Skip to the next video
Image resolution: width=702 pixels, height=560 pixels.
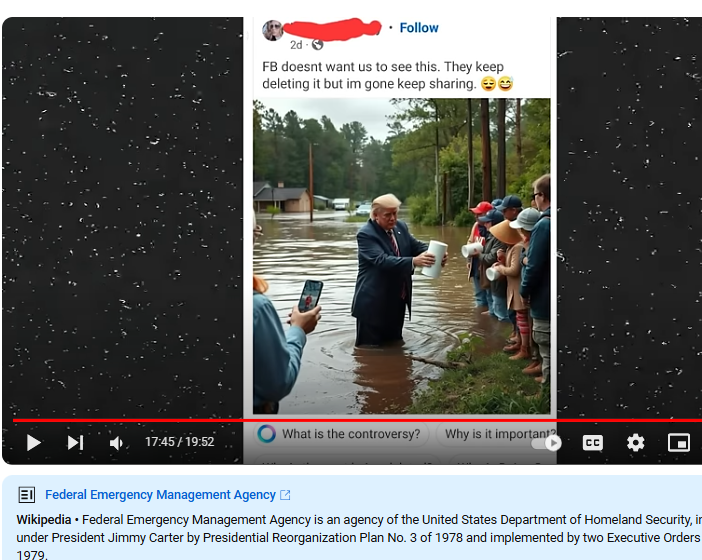[75, 443]
